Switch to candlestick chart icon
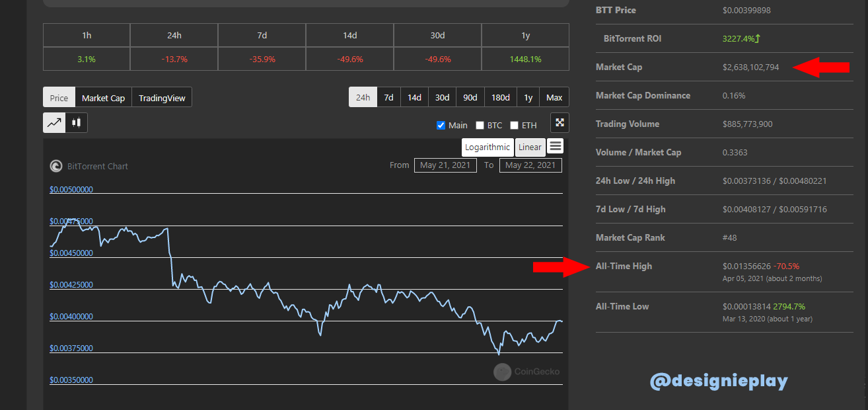The image size is (868, 410). [77, 122]
